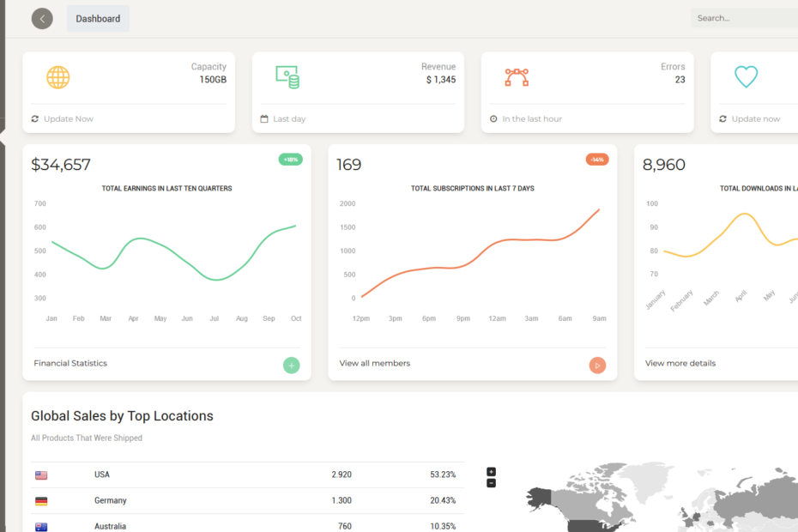Click the refresh icon beside Update Now
The image size is (798, 532).
35,118
